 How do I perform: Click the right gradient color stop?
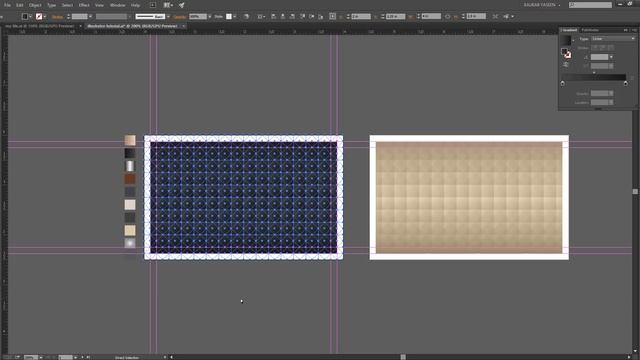click(x=626, y=83)
